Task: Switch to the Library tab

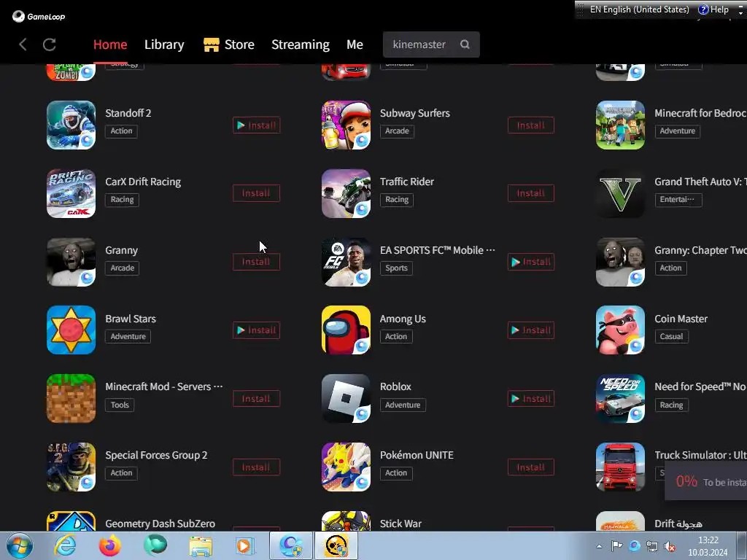Action: click(x=164, y=44)
